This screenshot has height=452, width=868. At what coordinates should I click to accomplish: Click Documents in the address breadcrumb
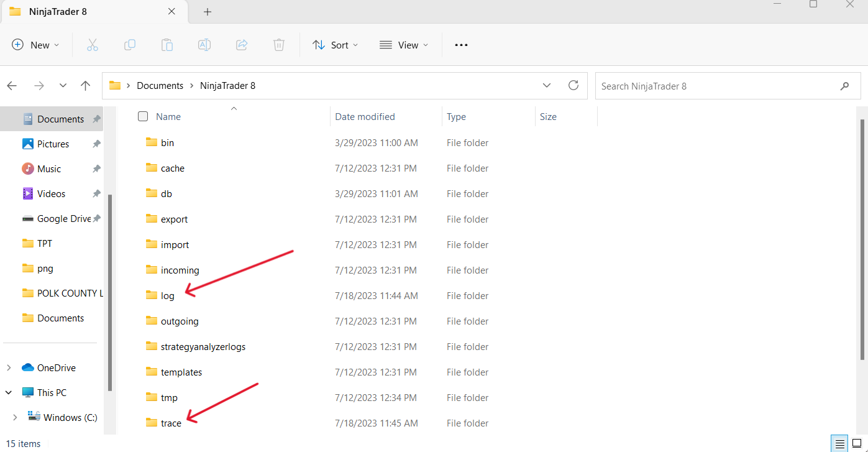tap(160, 86)
